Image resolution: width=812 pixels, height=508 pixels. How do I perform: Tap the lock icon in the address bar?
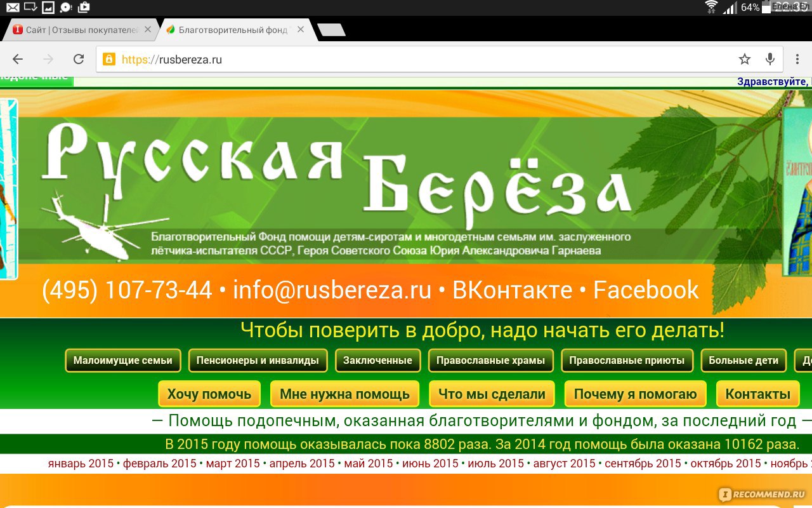109,59
